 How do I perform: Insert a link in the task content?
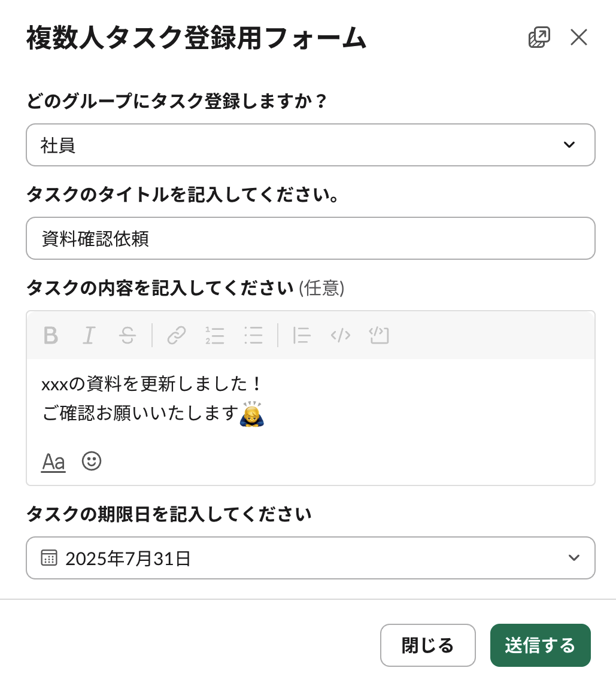click(177, 335)
